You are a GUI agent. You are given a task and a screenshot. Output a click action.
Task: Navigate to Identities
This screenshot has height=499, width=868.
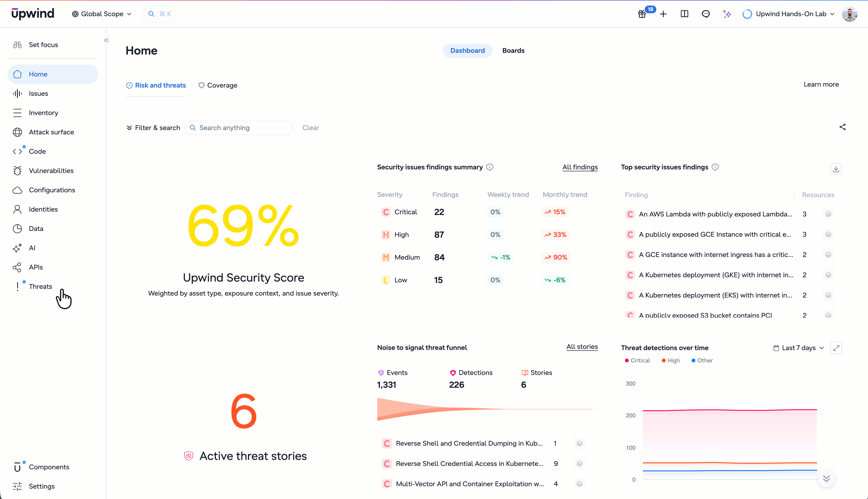53,209
